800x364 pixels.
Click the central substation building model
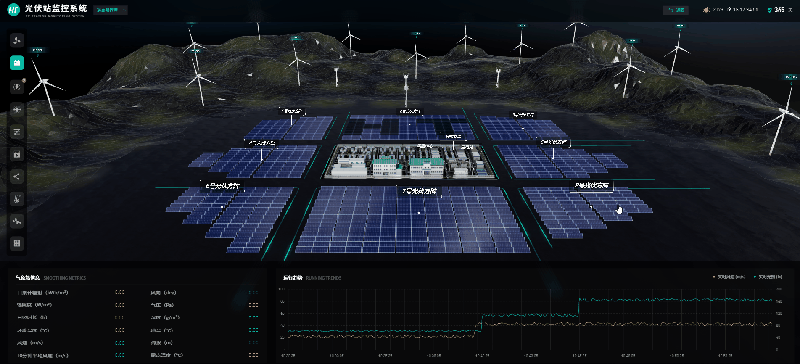409,161
